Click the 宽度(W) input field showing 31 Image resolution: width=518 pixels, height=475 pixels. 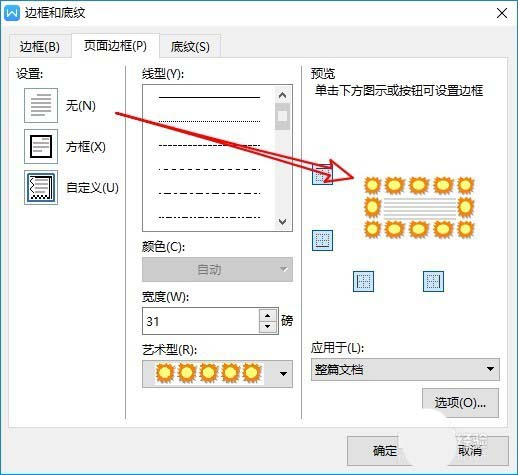pyautogui.click(x=201, y=321)
